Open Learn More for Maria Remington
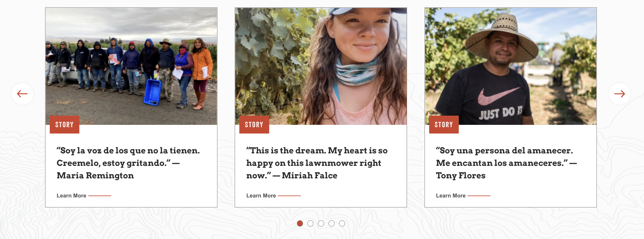 (x=71, y=196)
